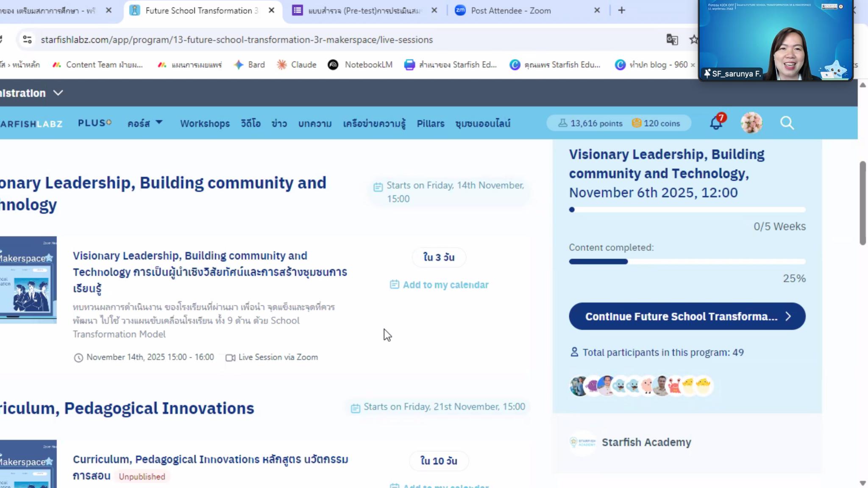This screenshot has width=868, height=488.
Task: Click the browser address bar URL
Action: [236, 39]
